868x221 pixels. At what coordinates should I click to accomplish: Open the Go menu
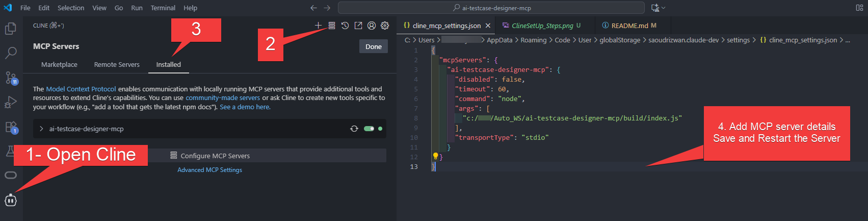tap(119, 8)
